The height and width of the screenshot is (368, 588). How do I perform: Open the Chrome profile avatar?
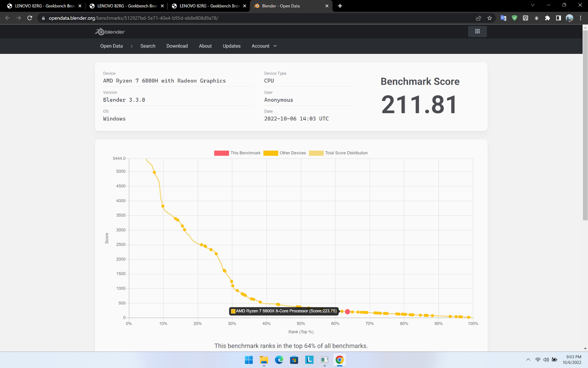pos(570,18)
